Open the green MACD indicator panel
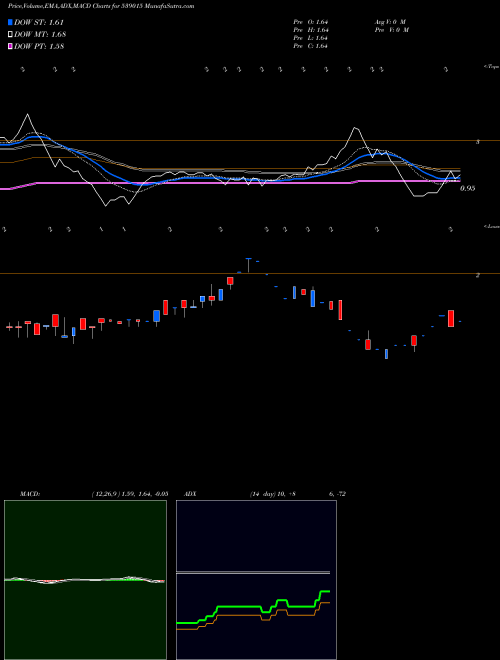The image size is (500, 660). (x=85, y=580)
